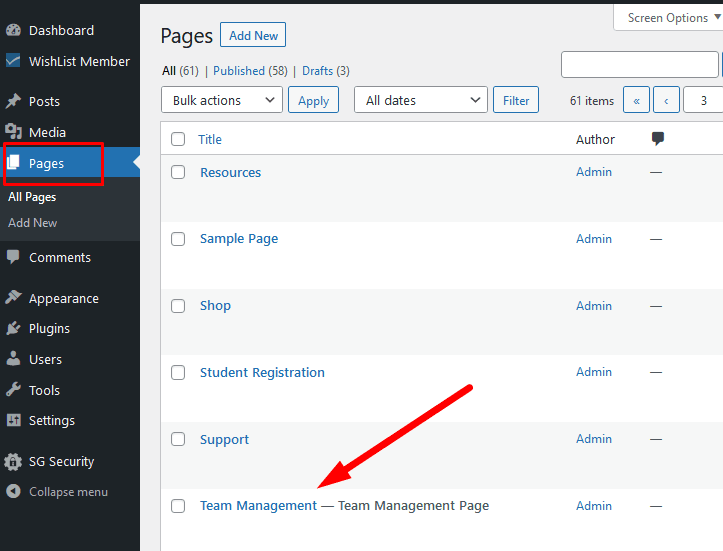The image size is (723, 551).
Task: Click the Users person icon
Action: 13,359
